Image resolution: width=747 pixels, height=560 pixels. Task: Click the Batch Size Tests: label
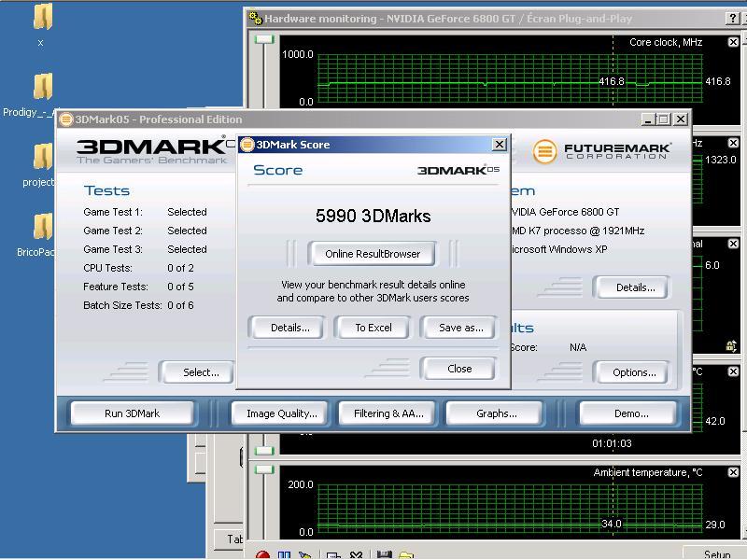[122, 305]
